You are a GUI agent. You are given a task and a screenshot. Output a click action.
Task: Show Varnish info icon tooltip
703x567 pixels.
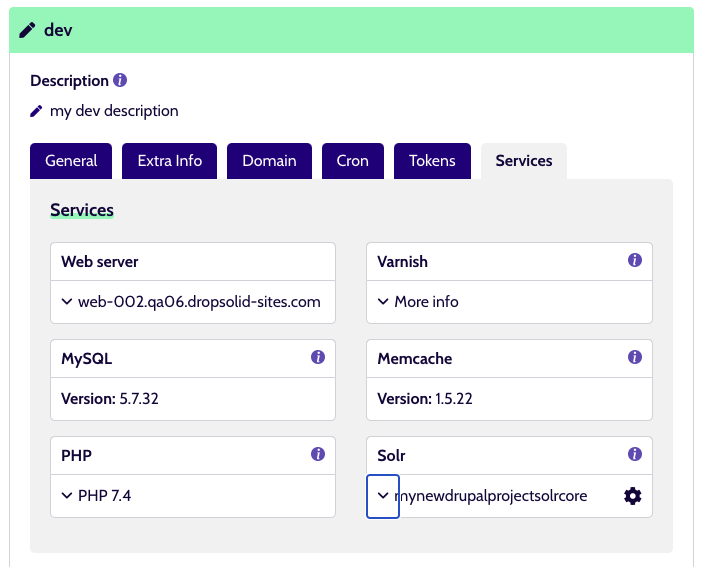click(634, 260)
